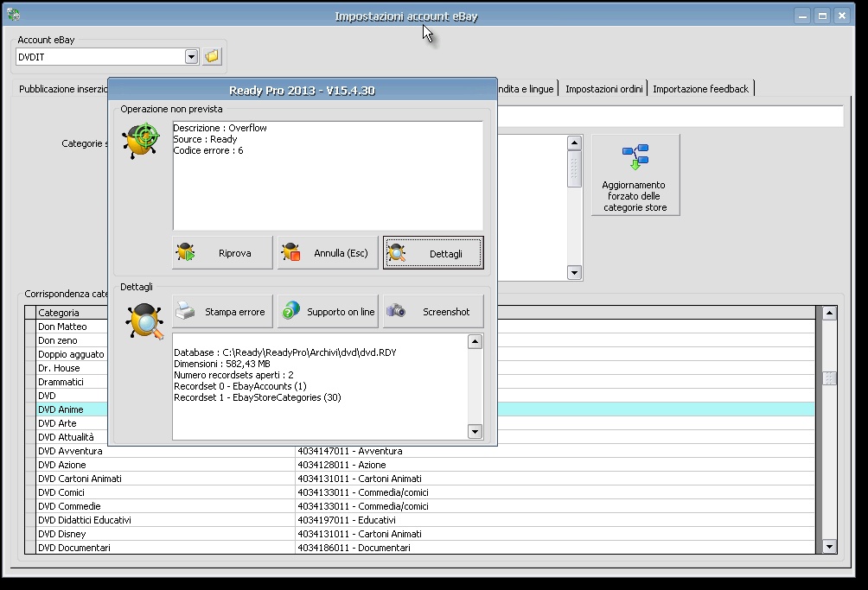The height and width of the screenshot is (590, 868).
Task: Select the DVD Comici category cell
Action: click(x=165, y=492)
